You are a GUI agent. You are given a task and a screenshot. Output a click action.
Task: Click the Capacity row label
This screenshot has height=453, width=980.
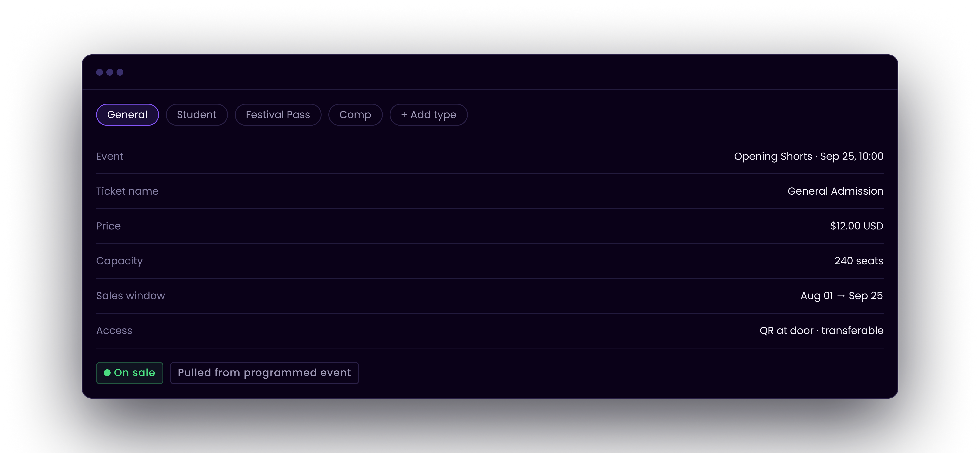pos(120,261)
